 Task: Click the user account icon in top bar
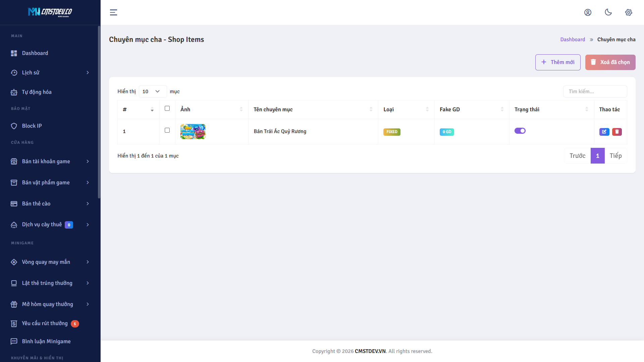point(588,12)
